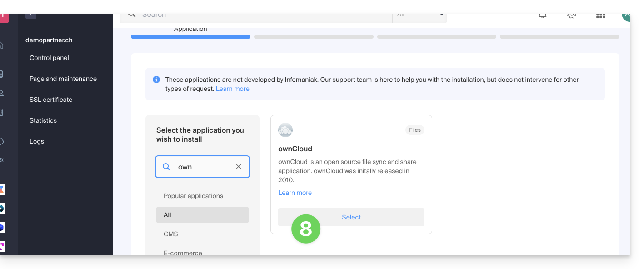Image resolution: width=644 pixels, height=269 pixels.
Task: Go to Page and maintenance
Action: [x=63, y=79]
